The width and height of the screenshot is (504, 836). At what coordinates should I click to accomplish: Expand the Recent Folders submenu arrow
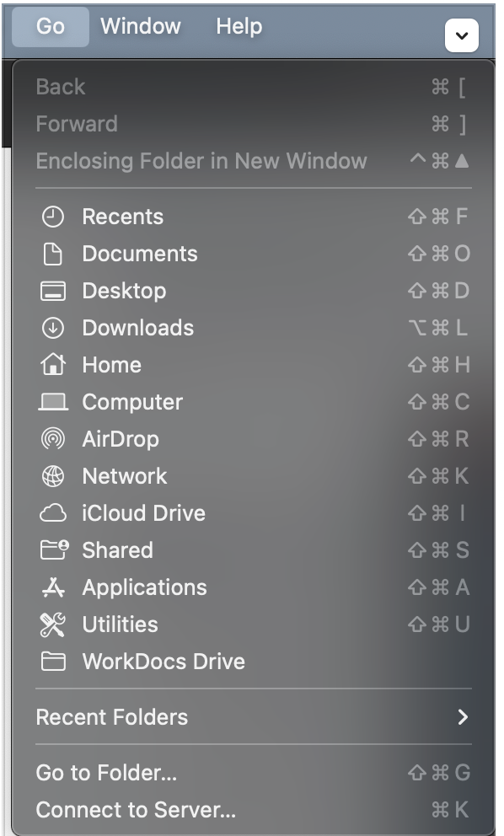[463, 717]
